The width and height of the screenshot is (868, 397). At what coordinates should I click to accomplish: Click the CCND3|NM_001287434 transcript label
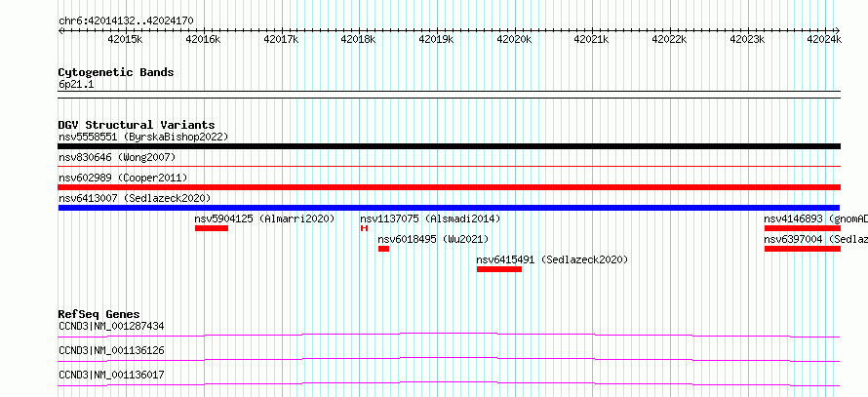click(x=111, y=326)
